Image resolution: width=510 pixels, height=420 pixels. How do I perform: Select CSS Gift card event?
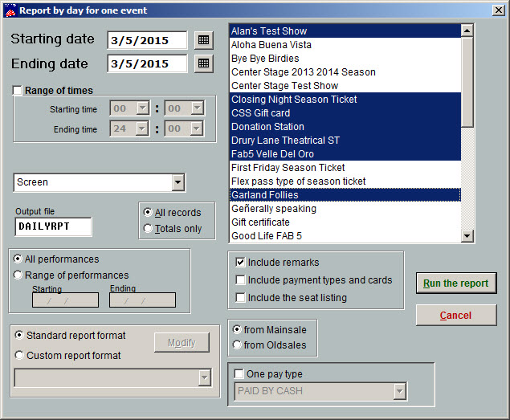click(345, 113)
